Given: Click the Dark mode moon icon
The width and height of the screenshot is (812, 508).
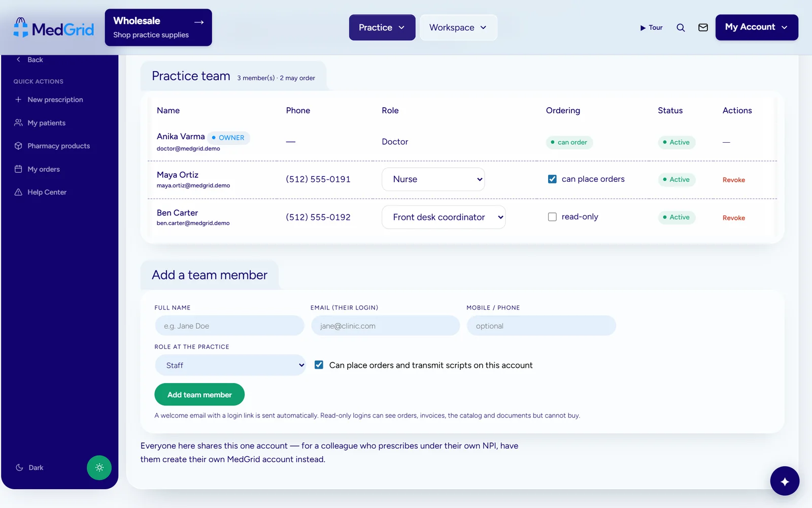Looking at the screenshot, I should coord(19,467).
